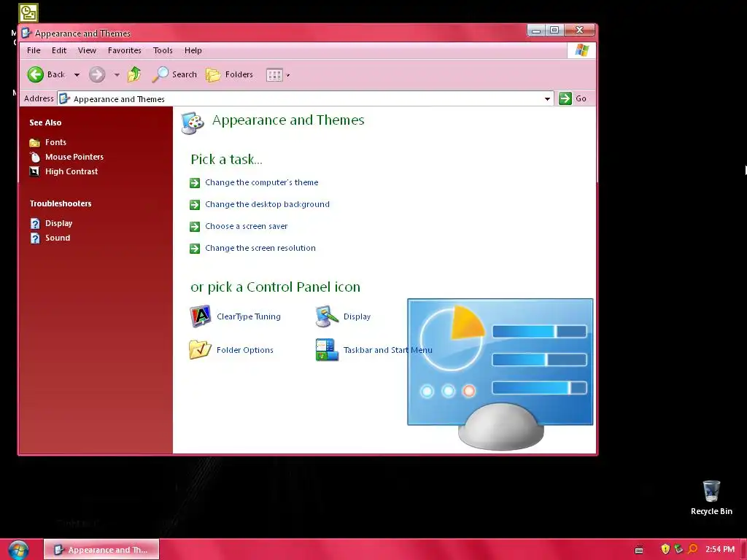
Task: Click the orange magnifier tray icon
Action: 693,549
